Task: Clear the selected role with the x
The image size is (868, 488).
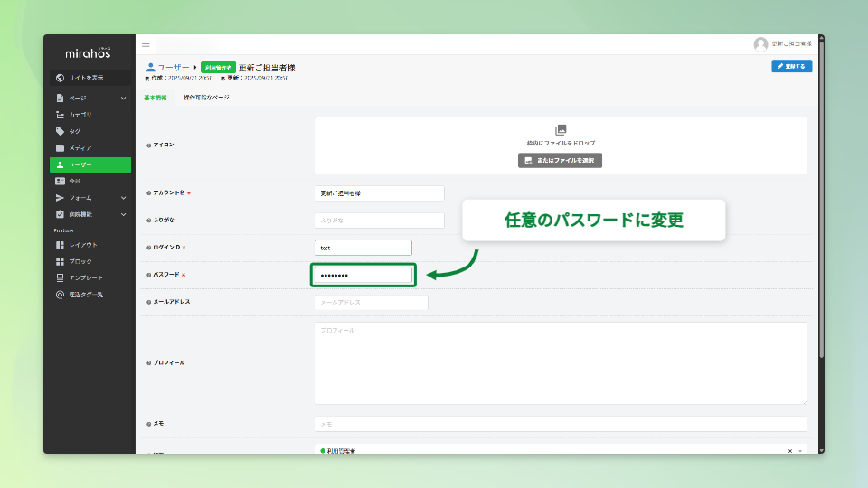Action: click(x=789, y=450)
